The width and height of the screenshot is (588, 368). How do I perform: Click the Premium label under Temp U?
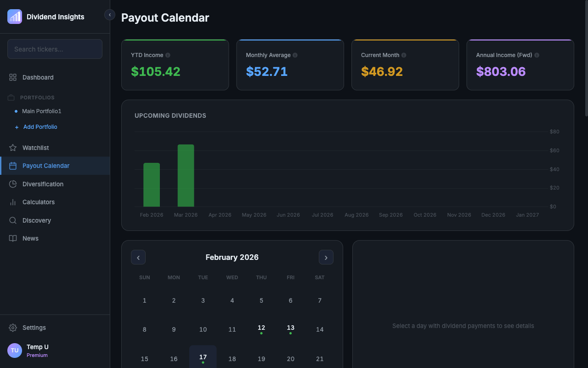pos(37,355)
